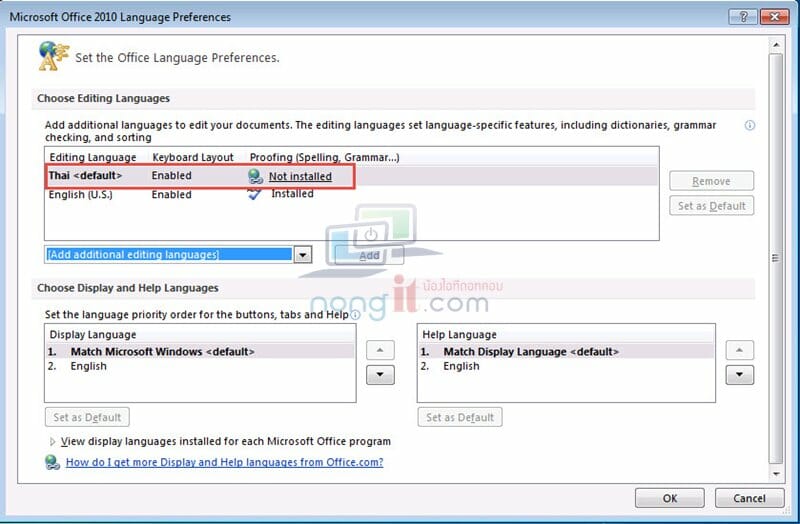Viewport: 800px width, 524px height.
Task: Click Enabled keyboard layout in the Thai row
Action: (x=171, y=176)
